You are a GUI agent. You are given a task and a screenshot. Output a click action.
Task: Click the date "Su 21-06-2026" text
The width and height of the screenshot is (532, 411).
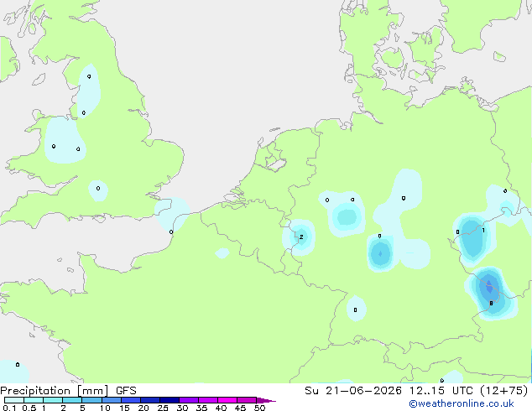point(353,391)
